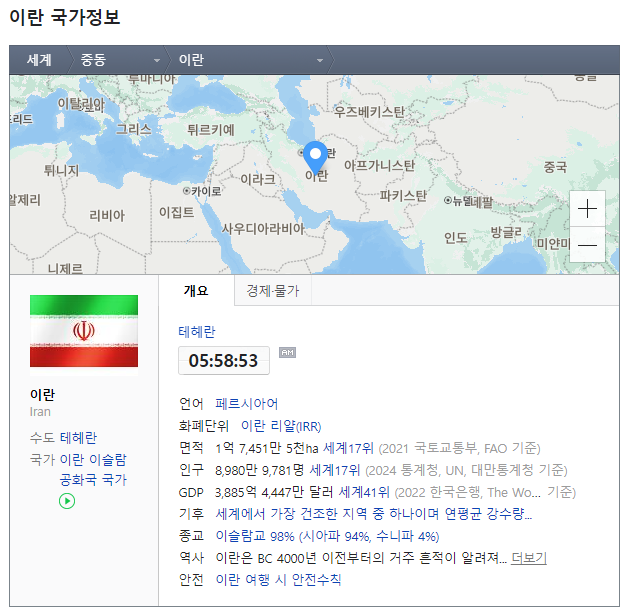Click 그리스 label on the map
Image resolution: width=624 pixels, height=614 pixels.
[134, 129]
